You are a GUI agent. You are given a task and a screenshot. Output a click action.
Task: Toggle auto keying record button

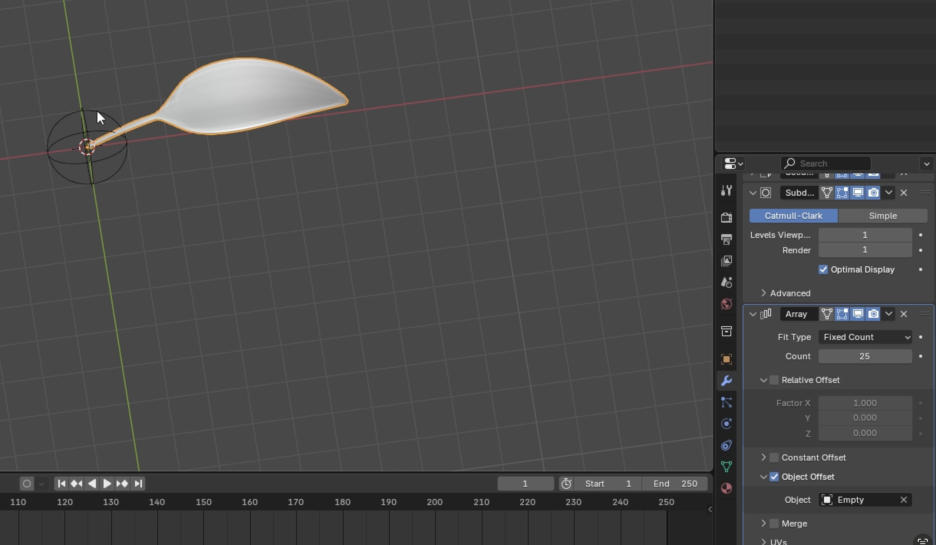26,484
